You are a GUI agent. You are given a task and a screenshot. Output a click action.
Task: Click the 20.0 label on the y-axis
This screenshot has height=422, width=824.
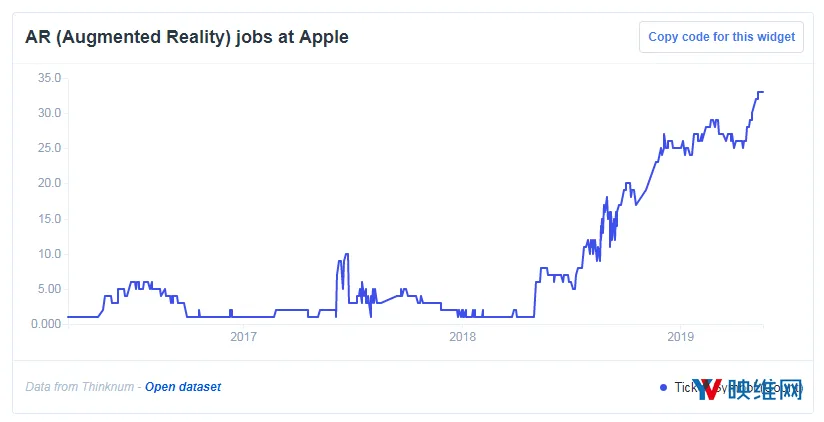(49, 183)
